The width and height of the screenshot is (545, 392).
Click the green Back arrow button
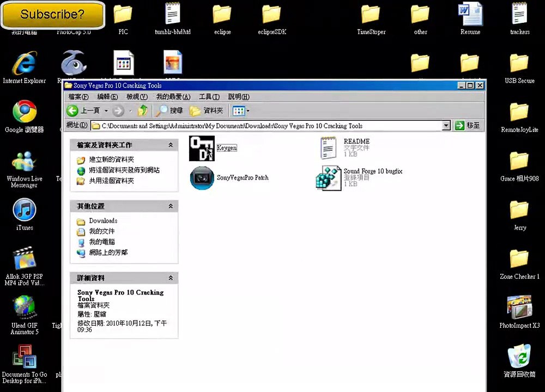(x=72, y=111)
